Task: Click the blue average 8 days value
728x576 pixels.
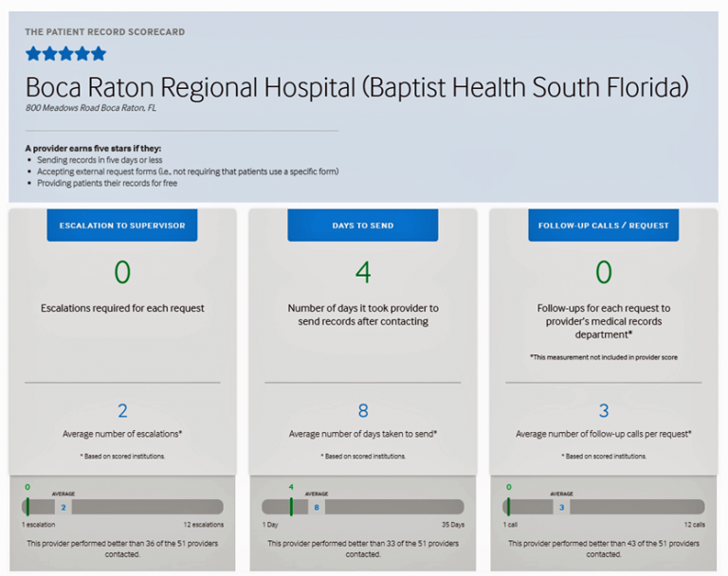Action: 363,411
